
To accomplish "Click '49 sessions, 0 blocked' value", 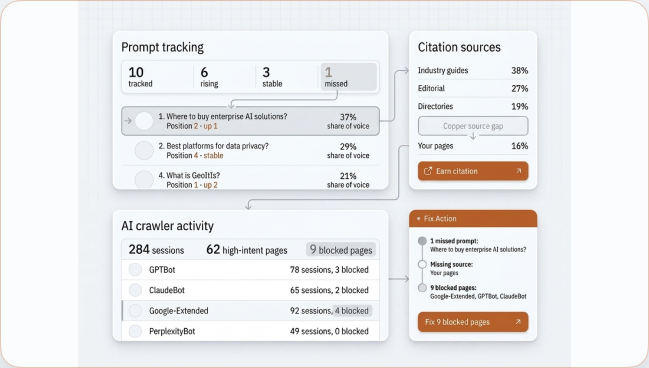I will click(x=329, y=331).
